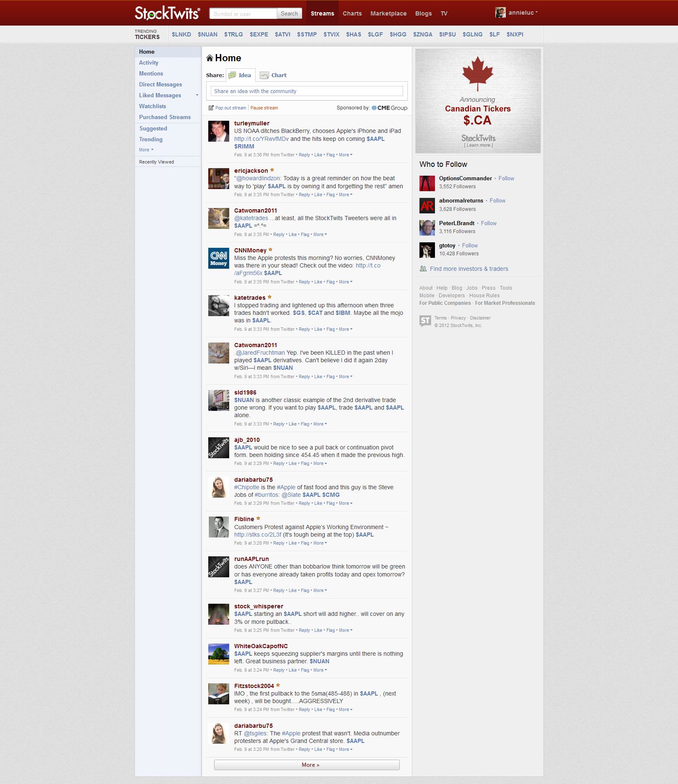Follow gtotoy

tap(470, 246)
